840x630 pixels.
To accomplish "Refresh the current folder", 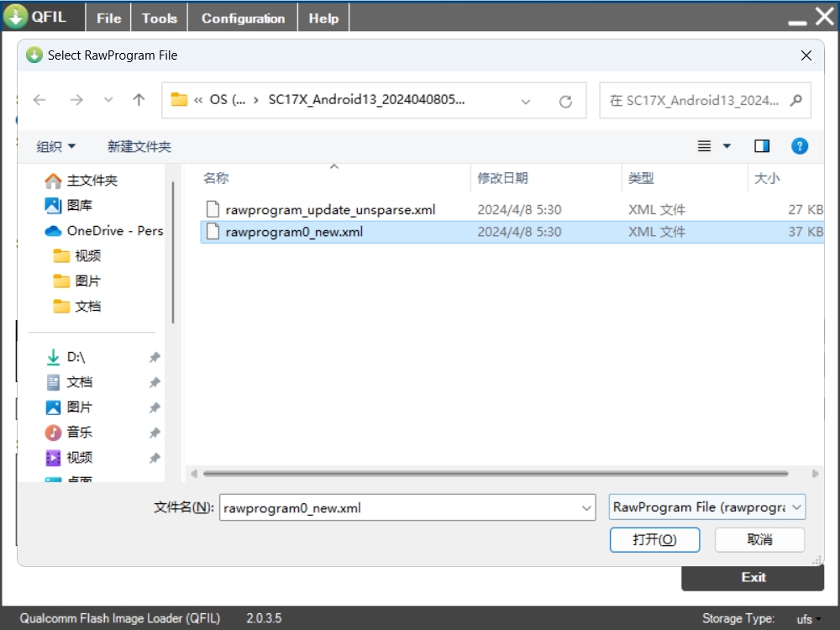I will pyautogui.click(x=565, y=102).
